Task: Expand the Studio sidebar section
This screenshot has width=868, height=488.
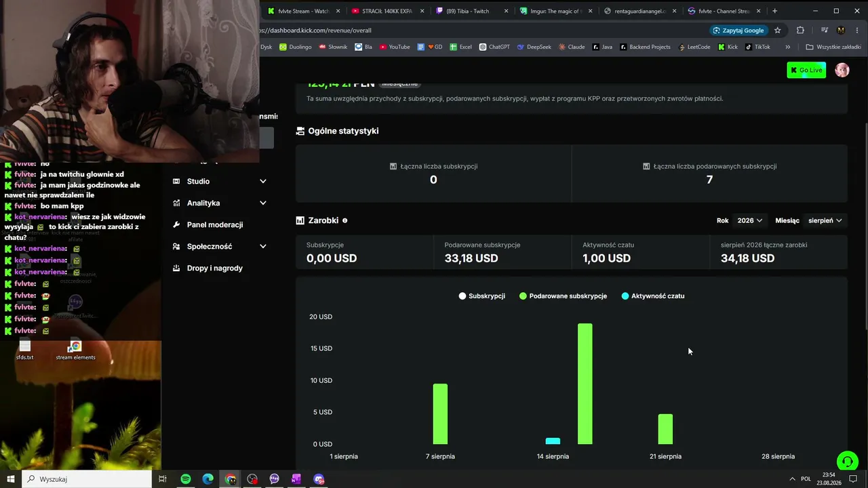Action: (220, 181)
